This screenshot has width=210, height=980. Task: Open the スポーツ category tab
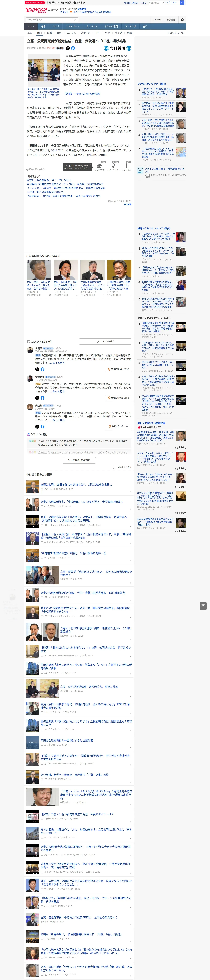86,33
